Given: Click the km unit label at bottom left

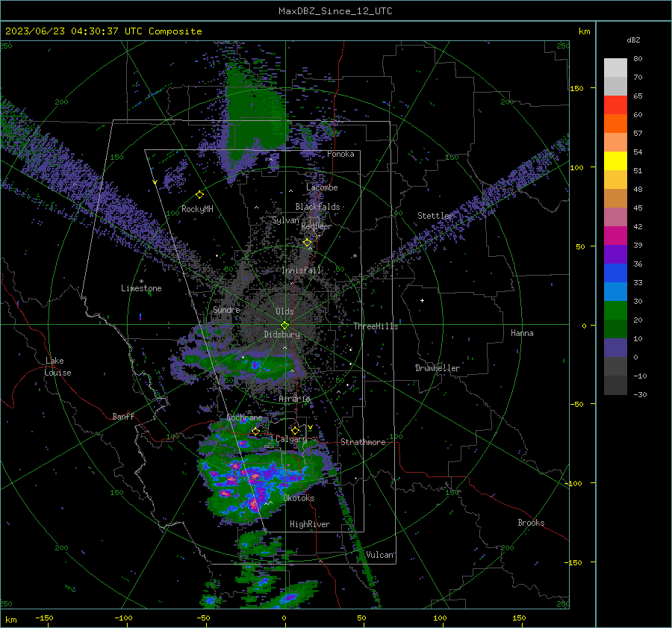Looking at the screenshot, I should [11, 620].
